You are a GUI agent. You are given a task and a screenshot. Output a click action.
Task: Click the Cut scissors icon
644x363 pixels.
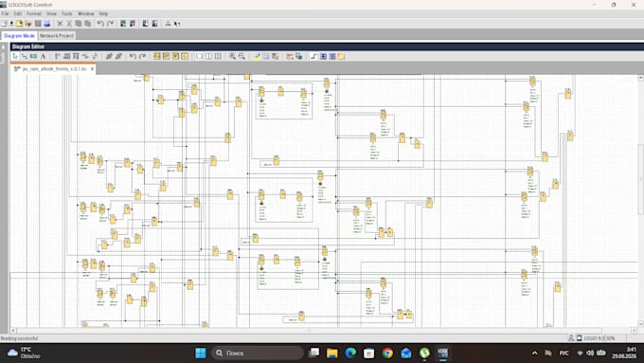pyautogui.click(x=69, y=24)
